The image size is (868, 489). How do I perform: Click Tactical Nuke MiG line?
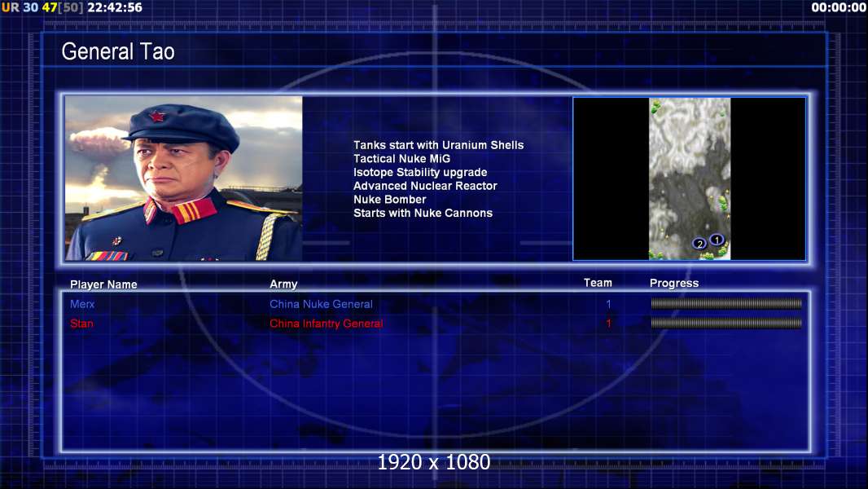tap(402, 159)
